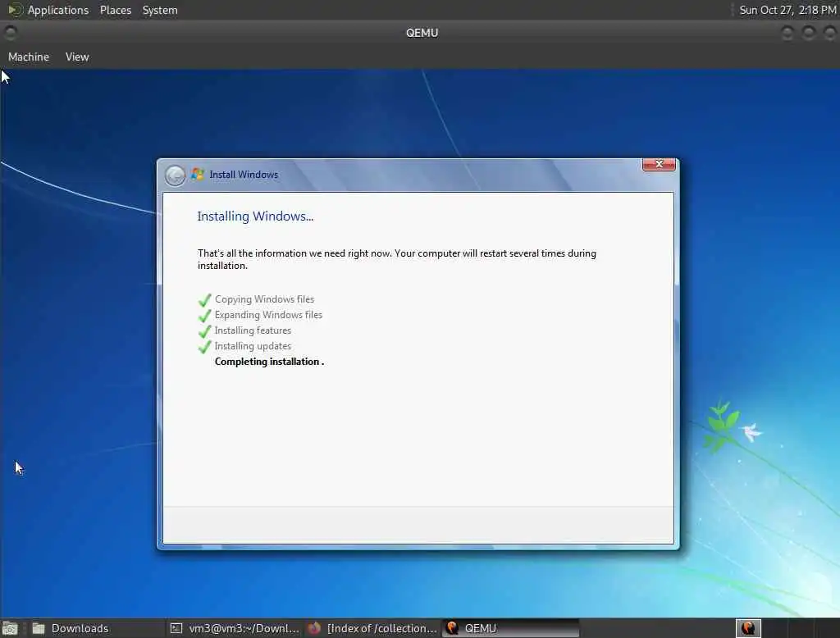The height and width of the screenshot is (638, 840).
Task: Click the 'Installing features' text
Action: (253, 330)
